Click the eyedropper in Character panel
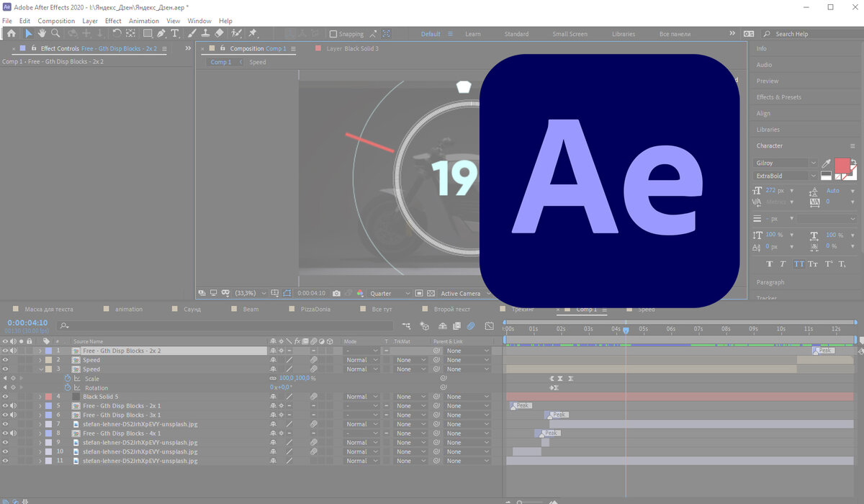The image size is (864, 504). coord(824,163)
